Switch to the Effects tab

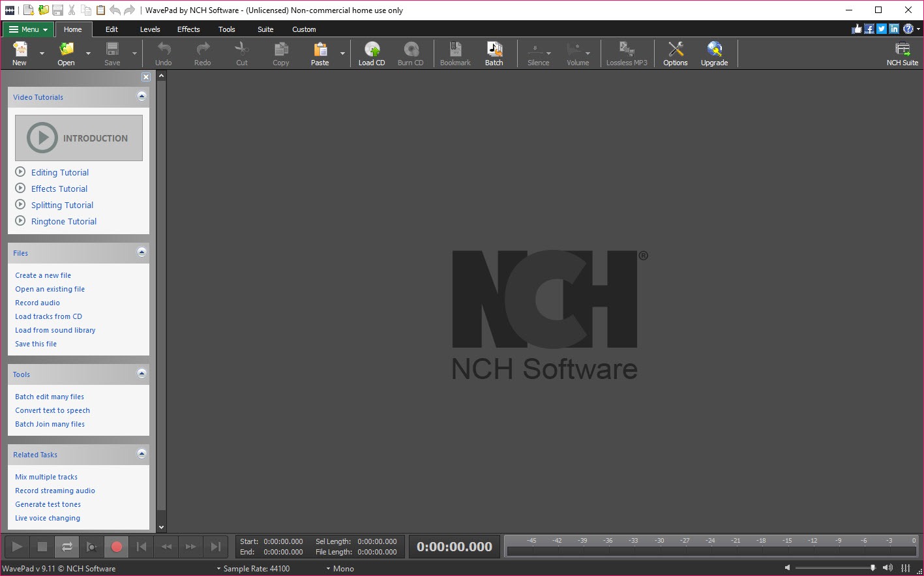coord(188,29)
